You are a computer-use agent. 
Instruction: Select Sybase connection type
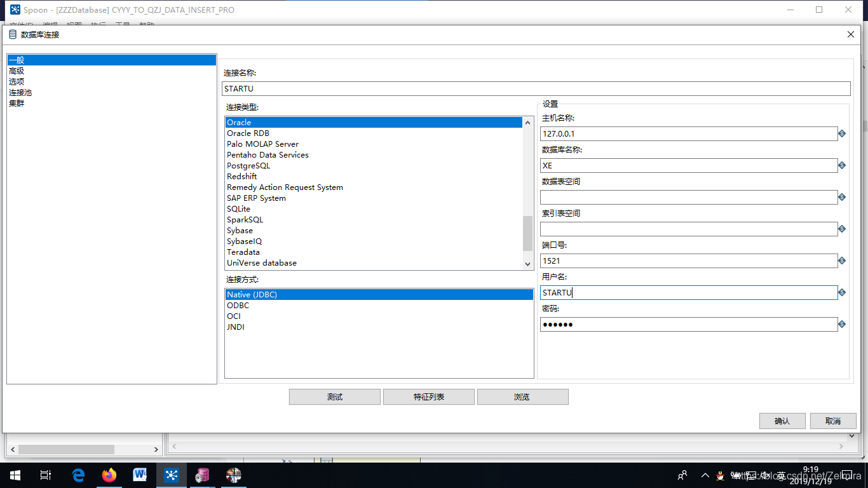click(x=374, y=231)
